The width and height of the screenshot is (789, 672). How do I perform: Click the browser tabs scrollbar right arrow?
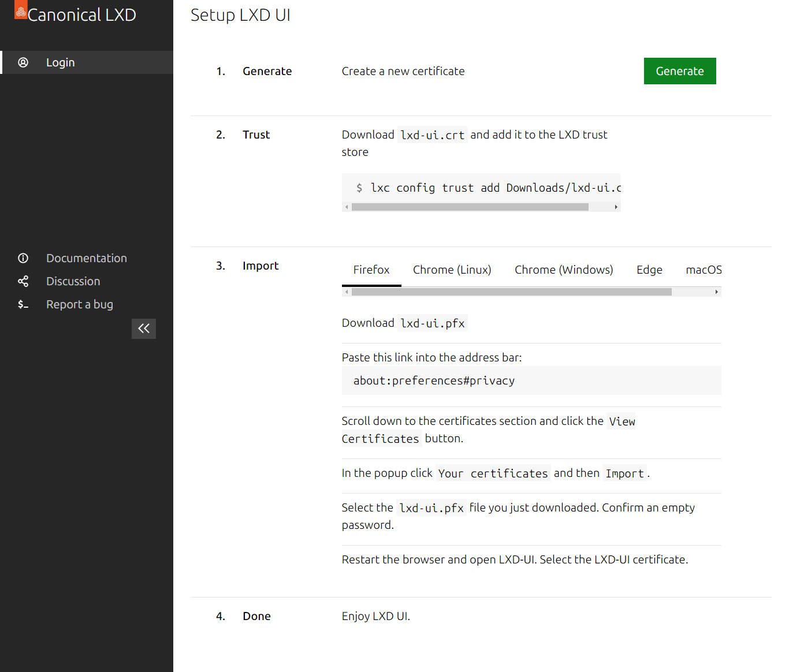[717, 292]
